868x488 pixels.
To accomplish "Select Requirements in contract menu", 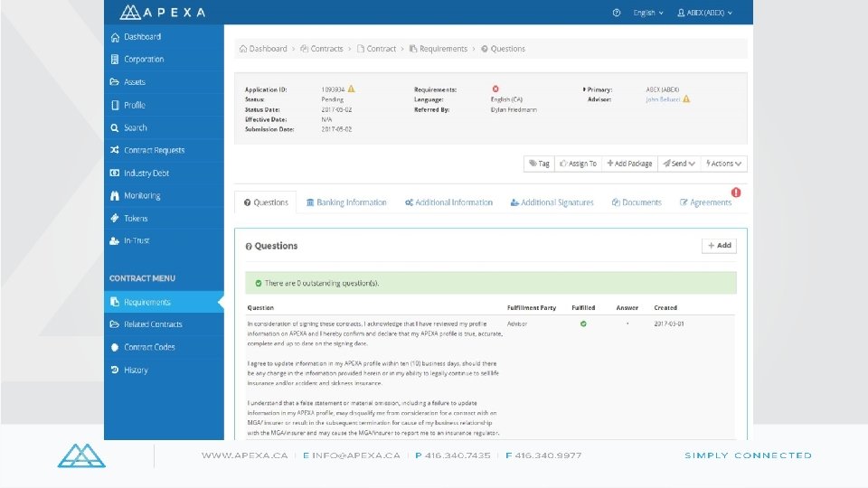I will [x=164, y=302].
